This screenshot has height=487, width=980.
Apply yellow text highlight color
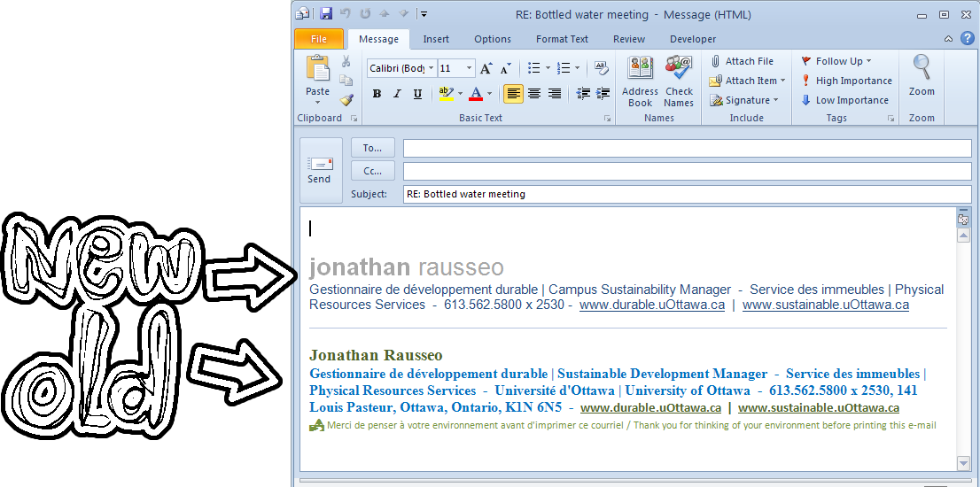446,94
